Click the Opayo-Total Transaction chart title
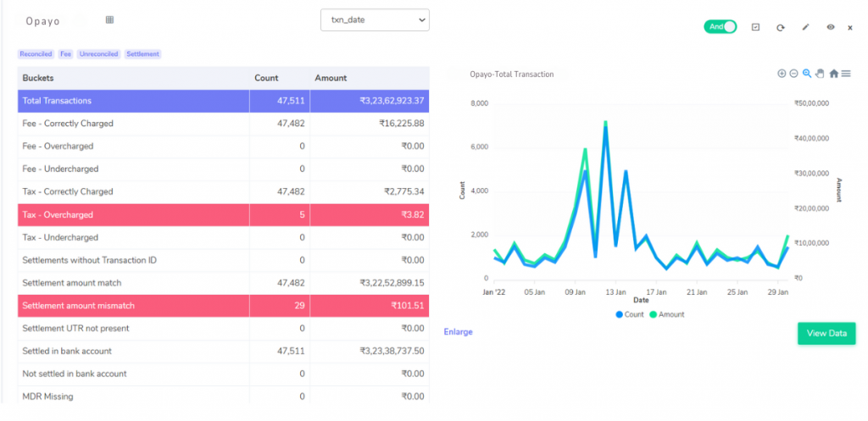Screen dimensions: 868x421 coord(511,75)
